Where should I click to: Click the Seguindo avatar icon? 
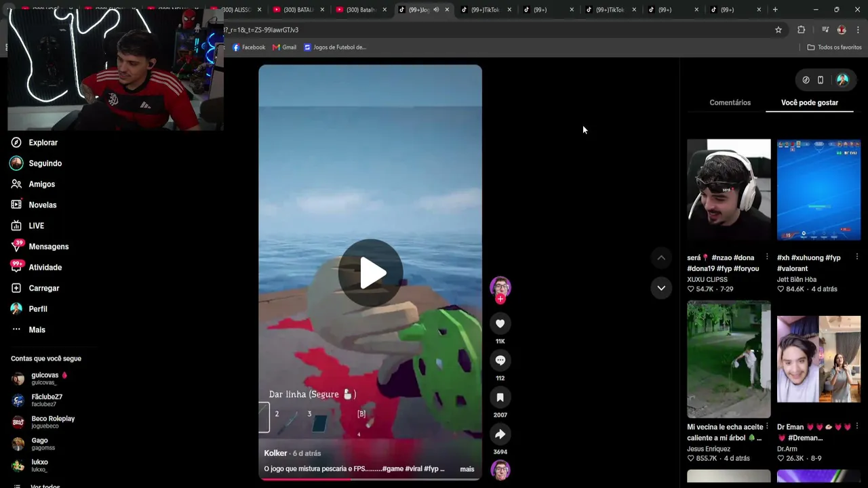tap(16, 163)
